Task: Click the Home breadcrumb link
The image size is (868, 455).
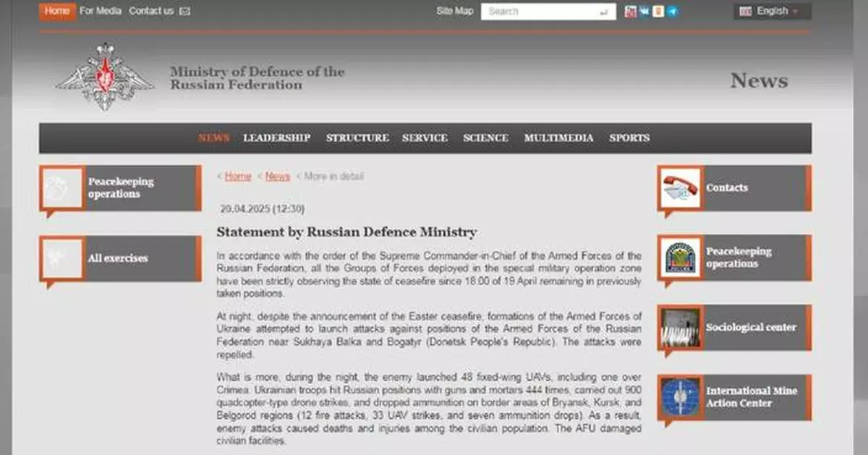Action: pos(238,177)
